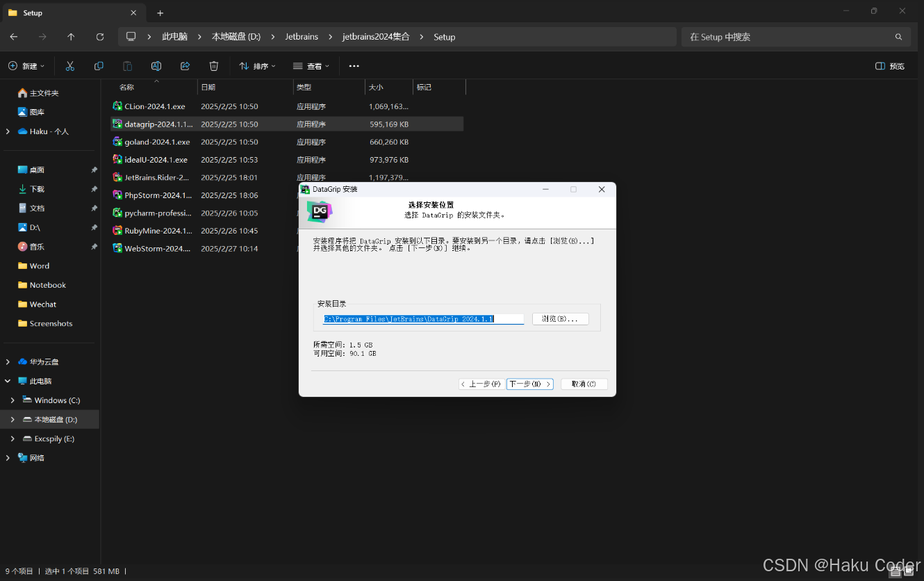This screenshot has height=581, width=924.
Task: Click the Back navigation arrow in Explorer
Action: click(x=14, y=37)
